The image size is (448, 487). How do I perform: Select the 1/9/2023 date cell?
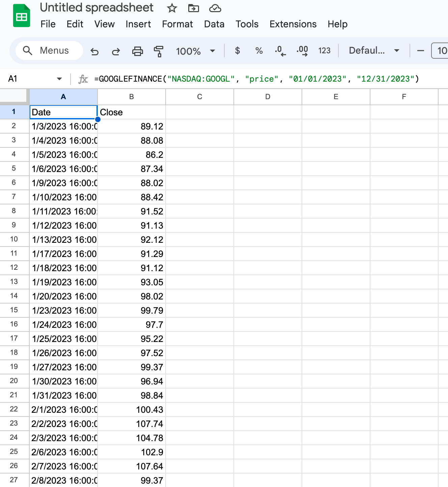click(63, 183)
